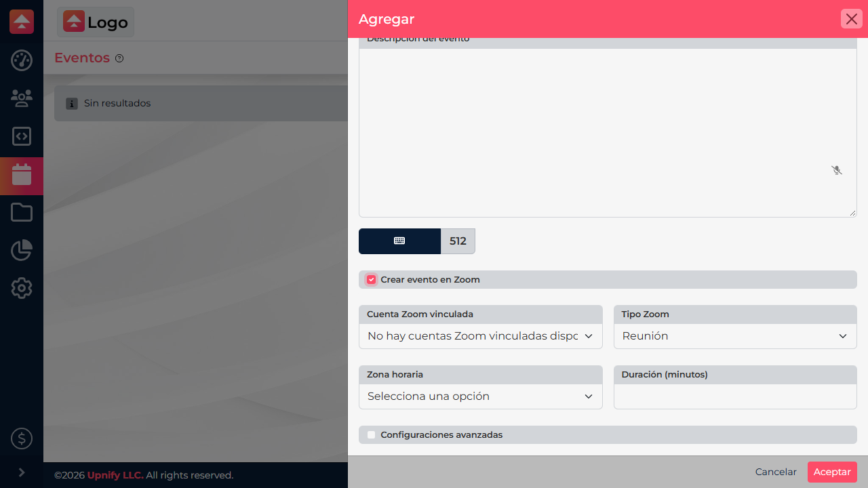This screenshot has width=868, height=488.
Task: Click the muted microphone icon in description
Action: tap(837, 170)
